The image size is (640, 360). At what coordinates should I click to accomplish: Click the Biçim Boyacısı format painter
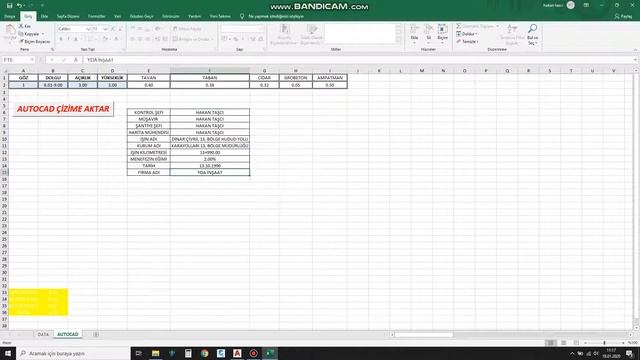pos(35,42)
